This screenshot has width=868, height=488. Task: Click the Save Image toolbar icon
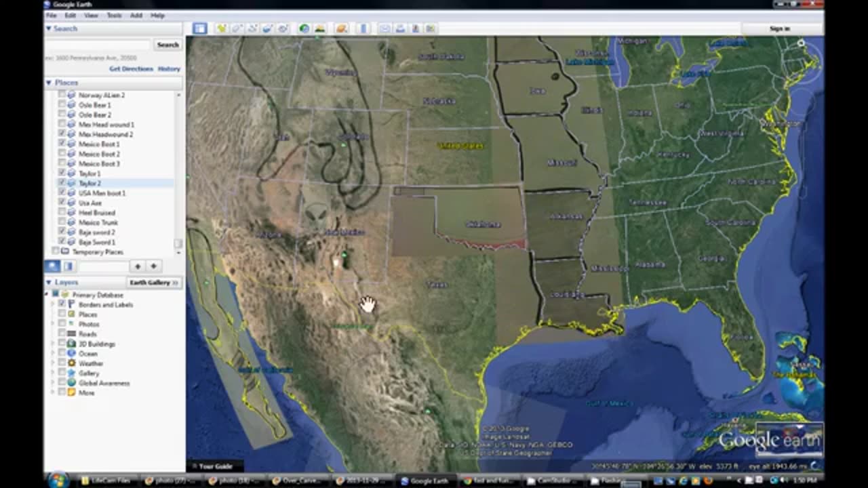click(x=415, y=28)
